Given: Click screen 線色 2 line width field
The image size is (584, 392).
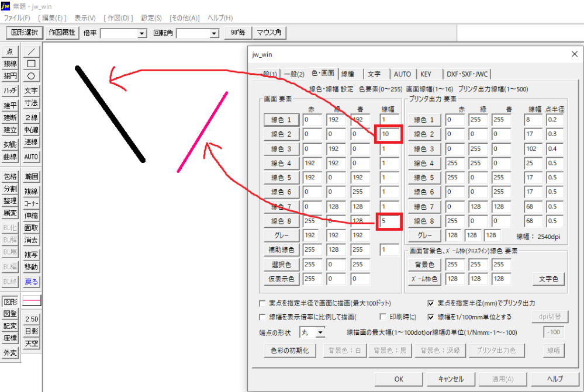Looking at the screenshot, I should [x=389, y=134].
